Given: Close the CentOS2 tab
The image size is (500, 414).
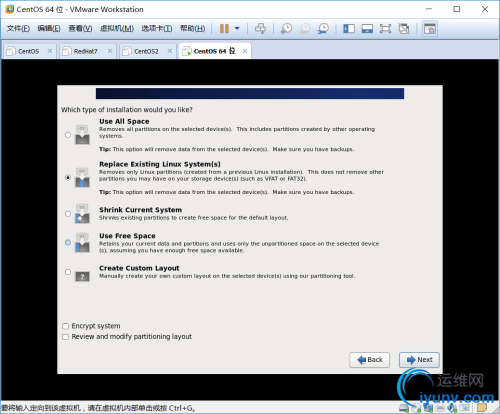Looking at the screenshot, I should tap(170, 51).
